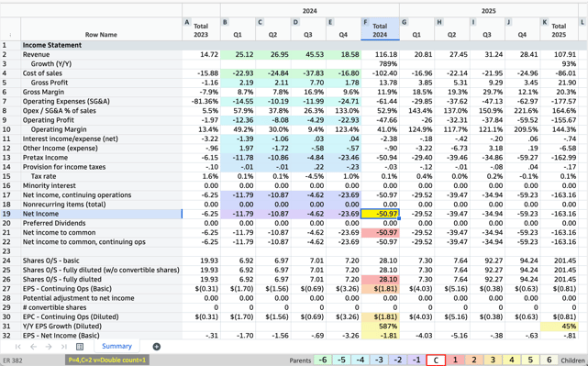Click cell 45% in Y/Y EPS Growth row
Viewport: 588px width, 366px height.
pyautogui.click(x=560, y=327)
